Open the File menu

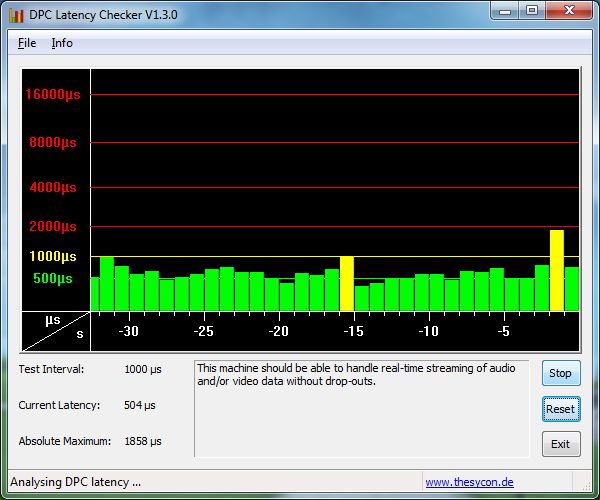27,43
